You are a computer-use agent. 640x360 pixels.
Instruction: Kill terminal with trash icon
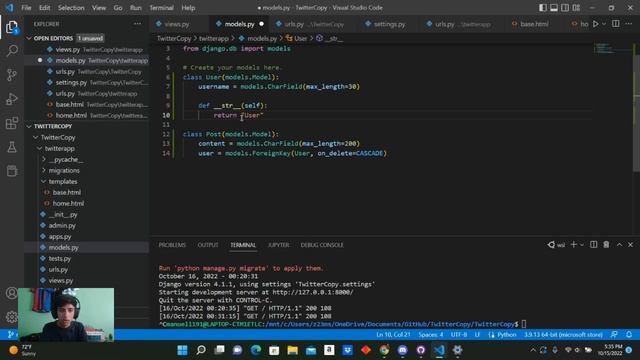(x=606, y=244)
